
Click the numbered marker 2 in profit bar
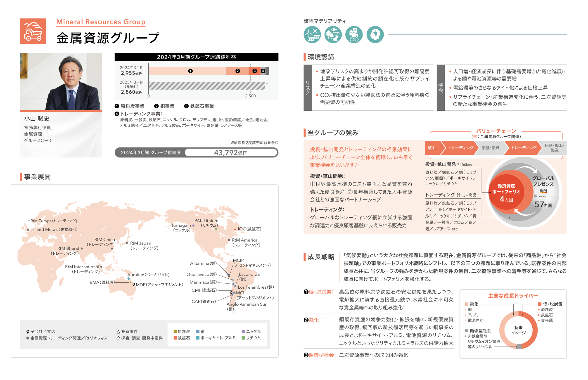pyautogui.click(x=237, y=71)
